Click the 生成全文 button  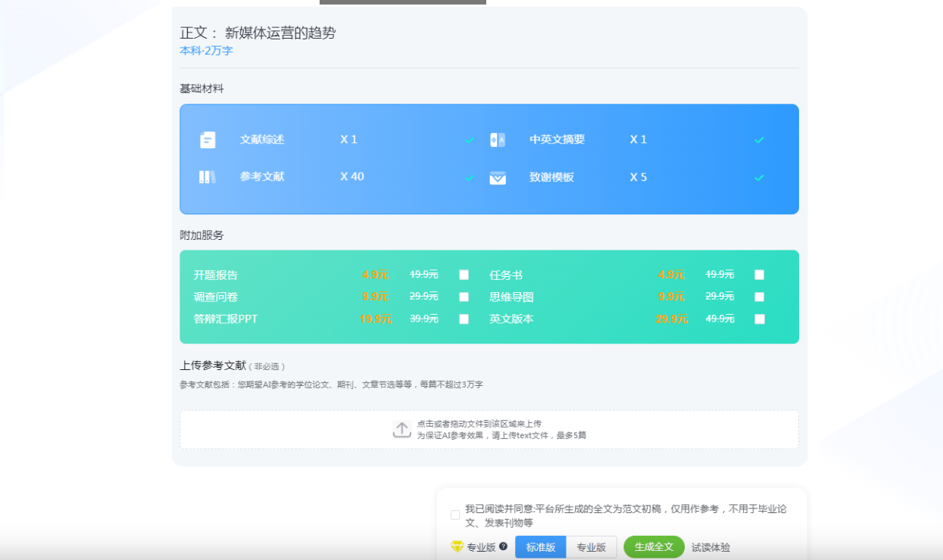click(x=653, y=546)
